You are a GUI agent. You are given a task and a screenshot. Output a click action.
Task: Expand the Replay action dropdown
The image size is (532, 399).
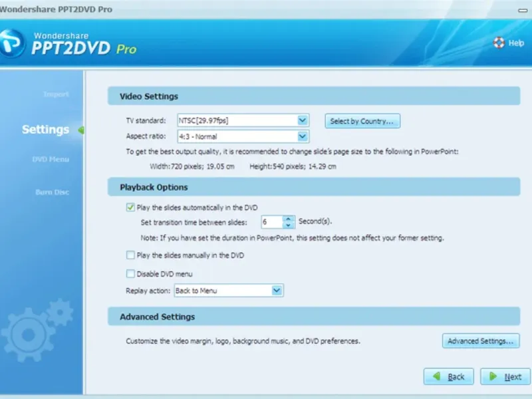point(277,291)
